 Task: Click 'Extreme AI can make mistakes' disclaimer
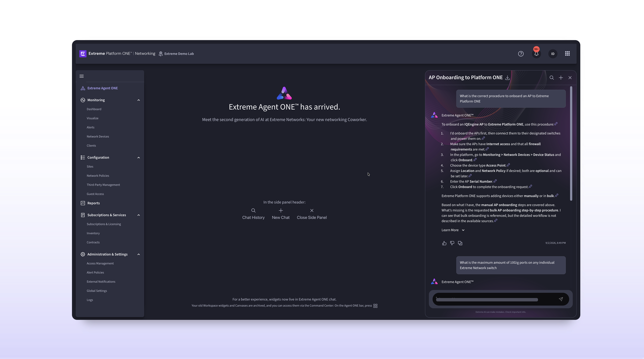tap(501, 312)
